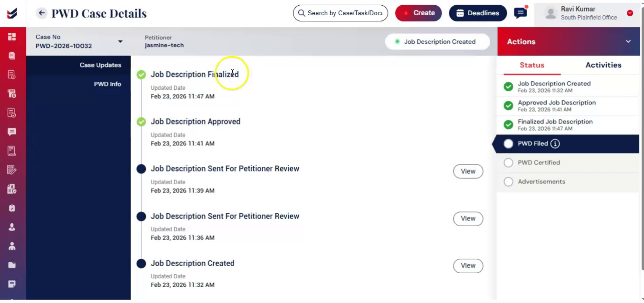Click the Job Description Approved heading

195,122
